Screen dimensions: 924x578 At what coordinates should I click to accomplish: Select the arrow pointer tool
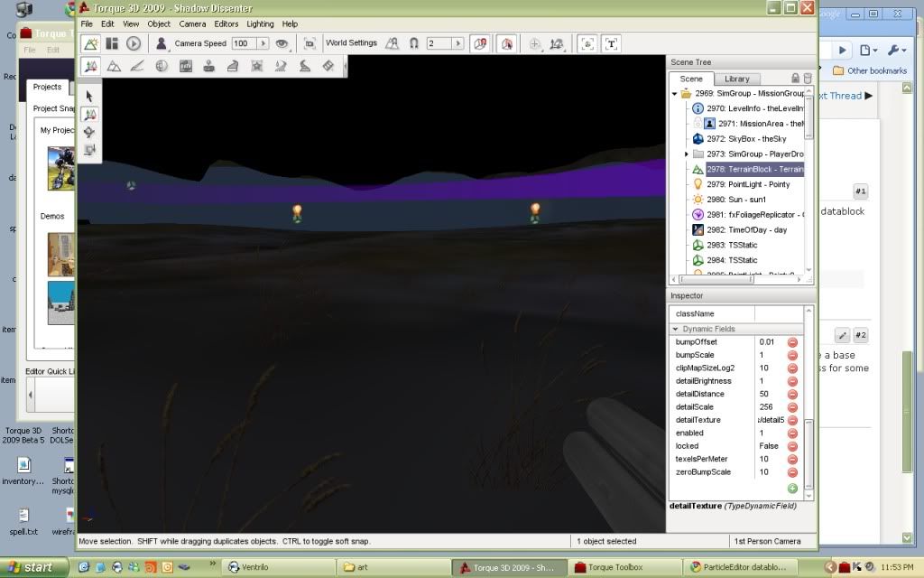[x=89, y=96]
